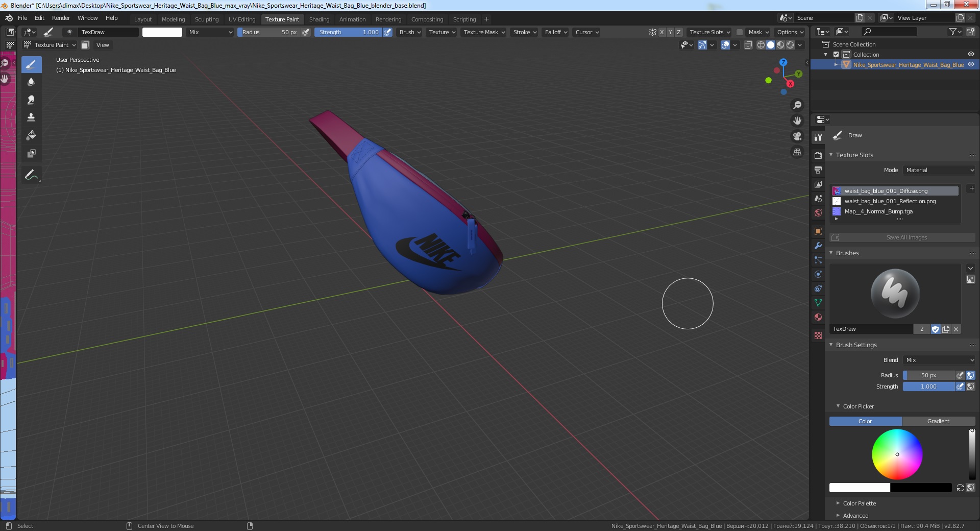Image resolution: width=980 pixels, height=531 pixels.
Task: Select waist_bag_blue_001_Reflection.png texture slot
Action: (895, 201)
